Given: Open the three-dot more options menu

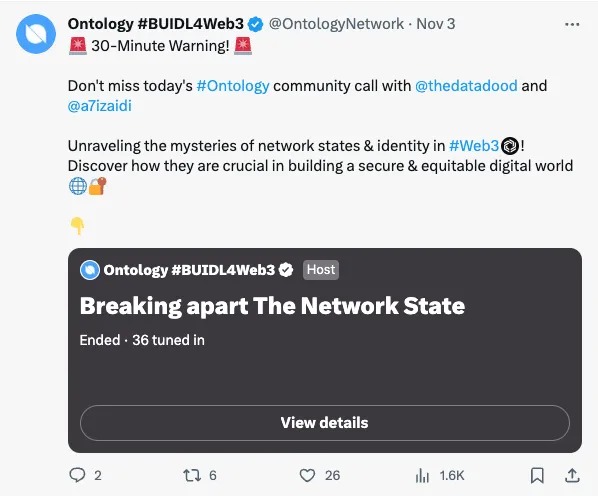Looking at the screenshot, I should point(572,24).
